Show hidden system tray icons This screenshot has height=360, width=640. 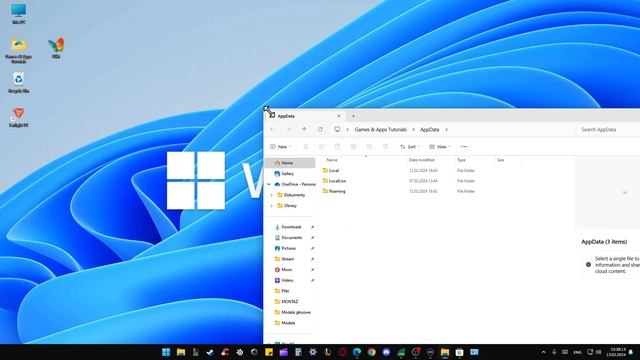544,352
